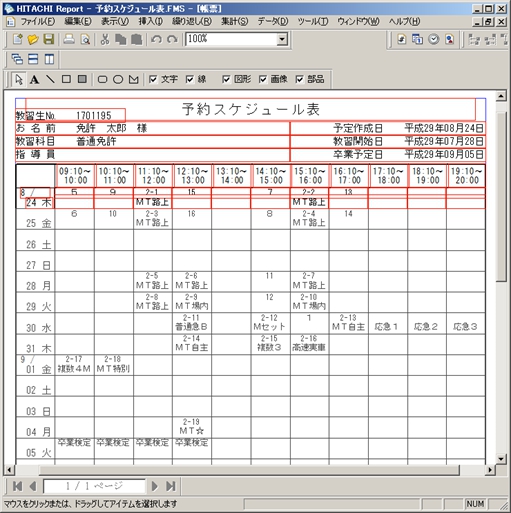The image size is (511, 513).
Task: Toggle the 文字 checkbox
Action: 153,79
